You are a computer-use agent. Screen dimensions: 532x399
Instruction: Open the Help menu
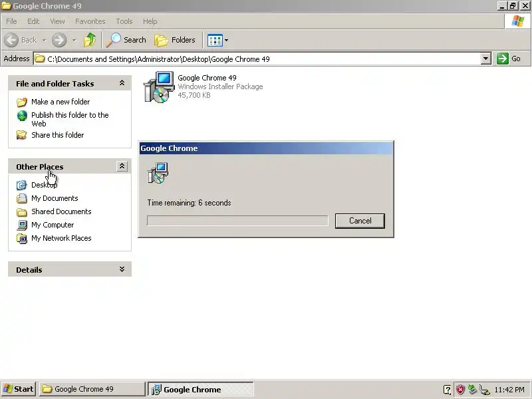[x=150, y=21]
